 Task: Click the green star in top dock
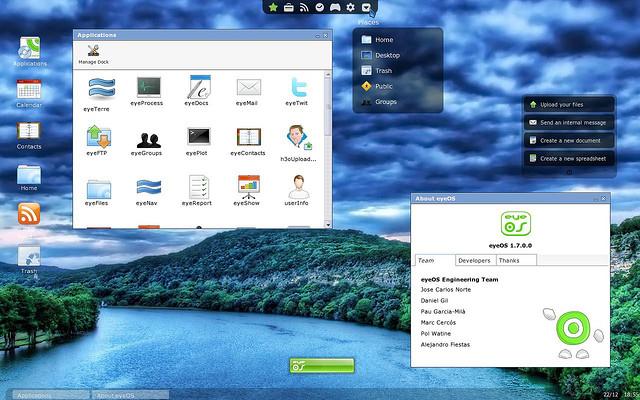(x=273, y=8)
